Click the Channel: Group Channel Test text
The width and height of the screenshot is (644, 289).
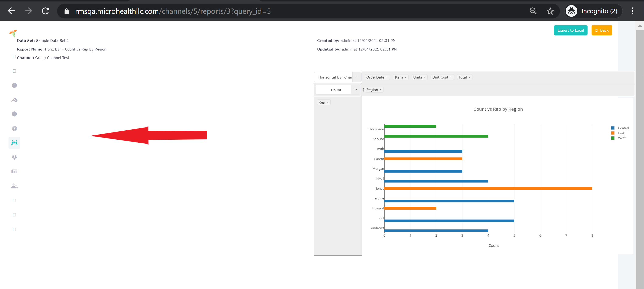click(x=43, y=58)
